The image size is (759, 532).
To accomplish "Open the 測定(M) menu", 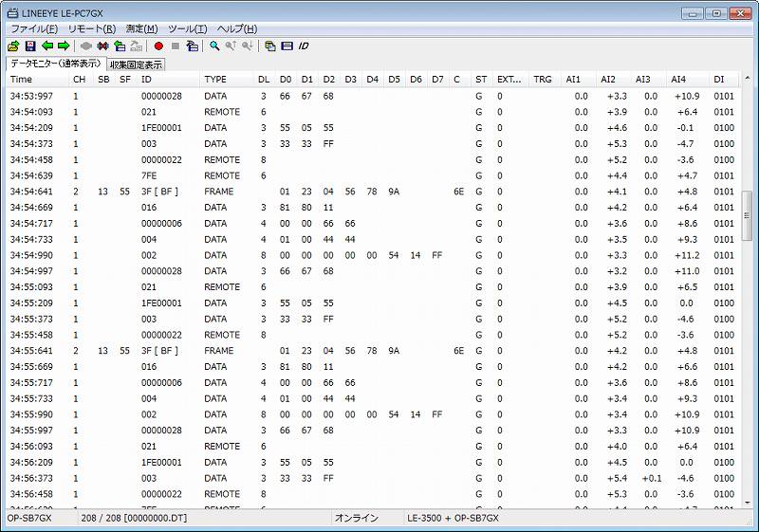I will 141,29.
